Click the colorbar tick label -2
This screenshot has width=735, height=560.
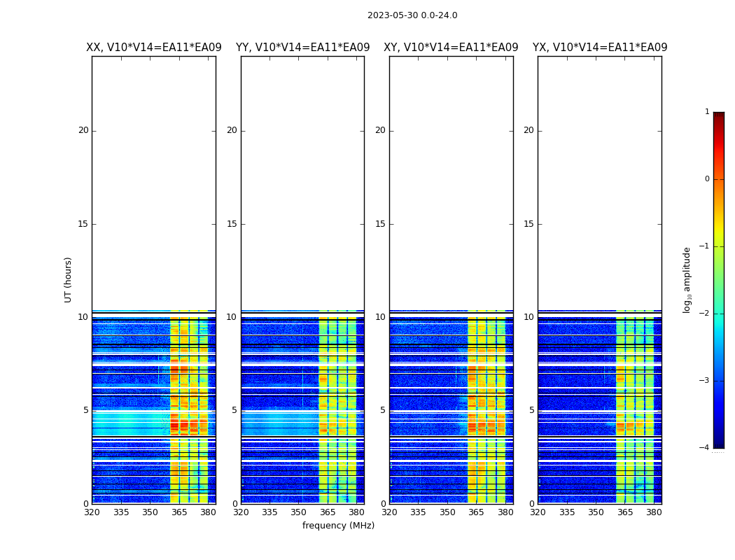(706, 314)
